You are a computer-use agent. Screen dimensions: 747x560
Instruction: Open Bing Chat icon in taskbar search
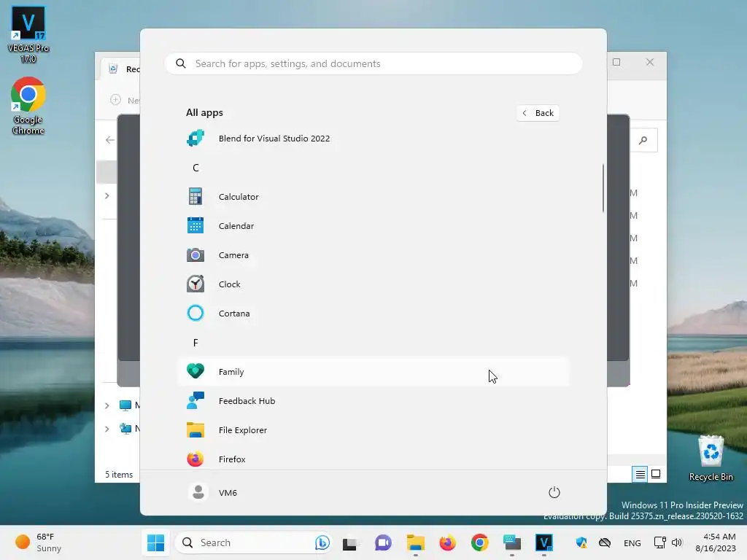tap(322, 542)
